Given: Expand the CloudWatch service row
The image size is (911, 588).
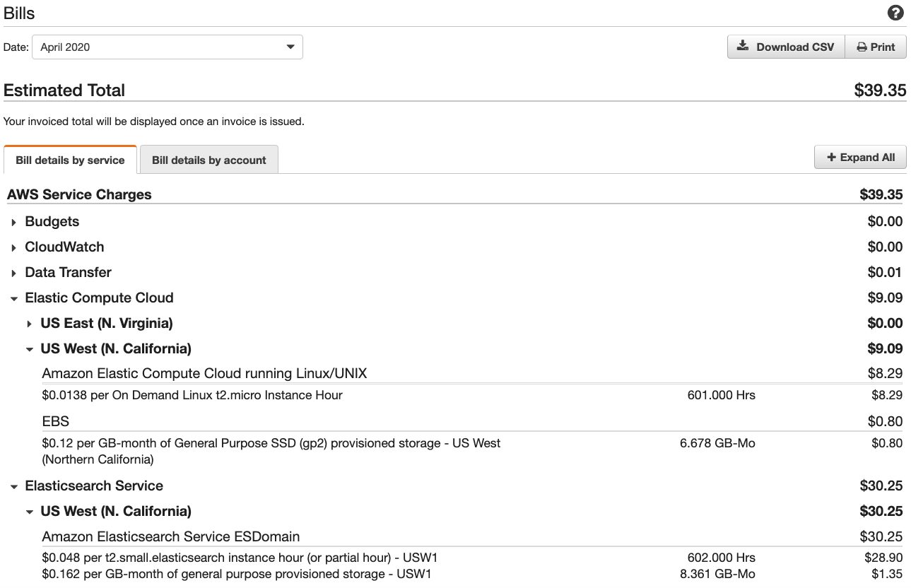Looking at the screenshot, I should click(x=13, y=247).
